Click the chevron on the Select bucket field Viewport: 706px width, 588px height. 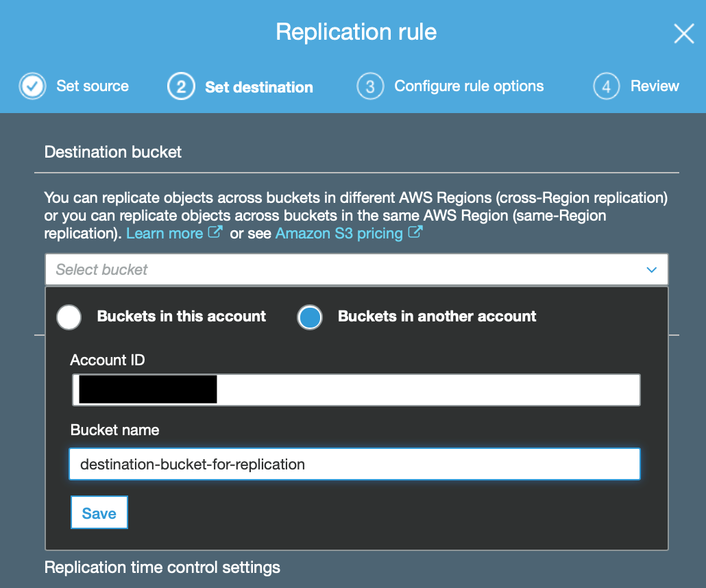(x=651, y=269)
